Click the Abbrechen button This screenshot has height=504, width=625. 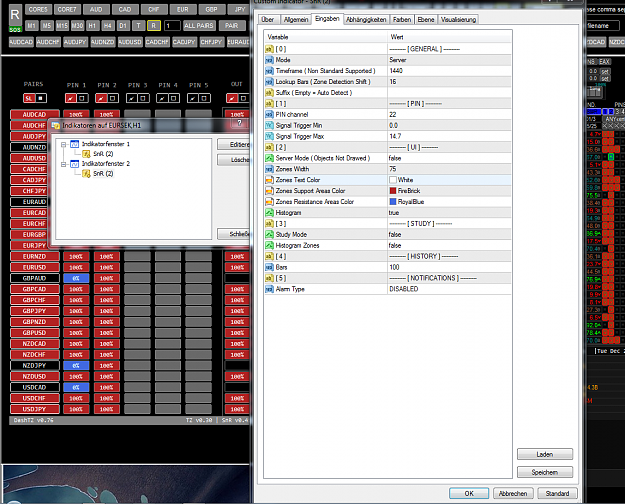click(x=513, y=493)
